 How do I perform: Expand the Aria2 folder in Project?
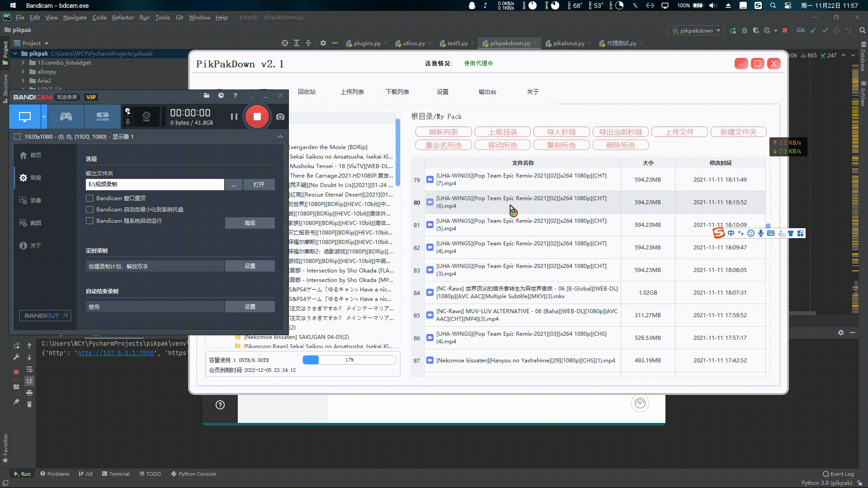23,80
